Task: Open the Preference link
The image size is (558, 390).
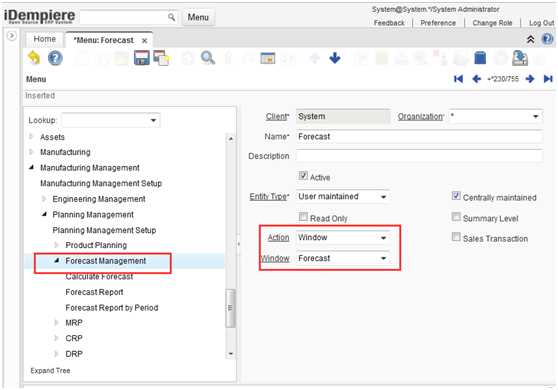Action: click(438, 23)
